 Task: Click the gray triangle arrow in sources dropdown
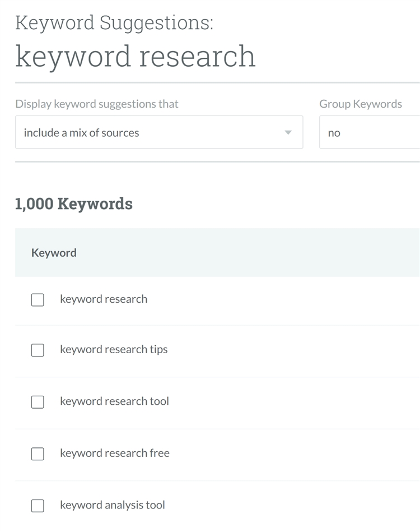pyautogui.click(x=288, y=133)
